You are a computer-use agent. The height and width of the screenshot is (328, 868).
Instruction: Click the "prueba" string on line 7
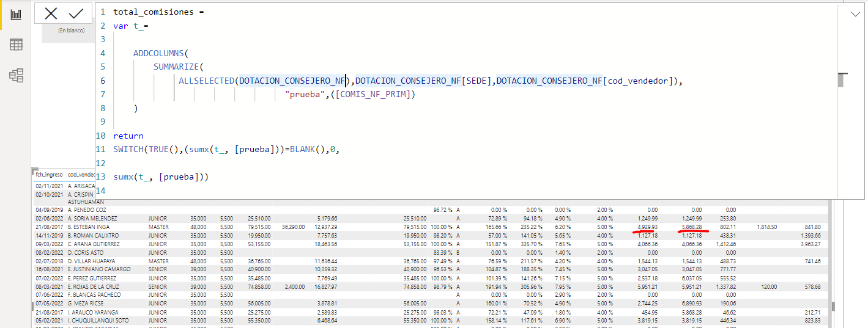coord(306,94)
